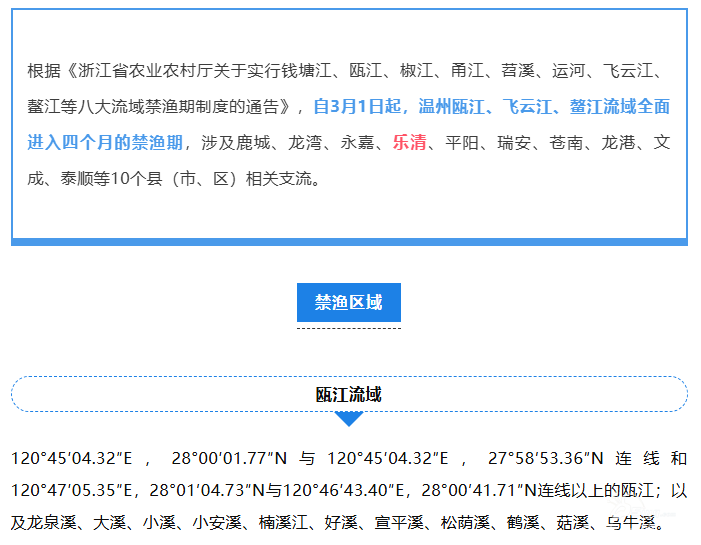This screenshot has width=701, height=545.
Task: Click the 28°00′01.77″N coordinate
Action: (229, 459)
